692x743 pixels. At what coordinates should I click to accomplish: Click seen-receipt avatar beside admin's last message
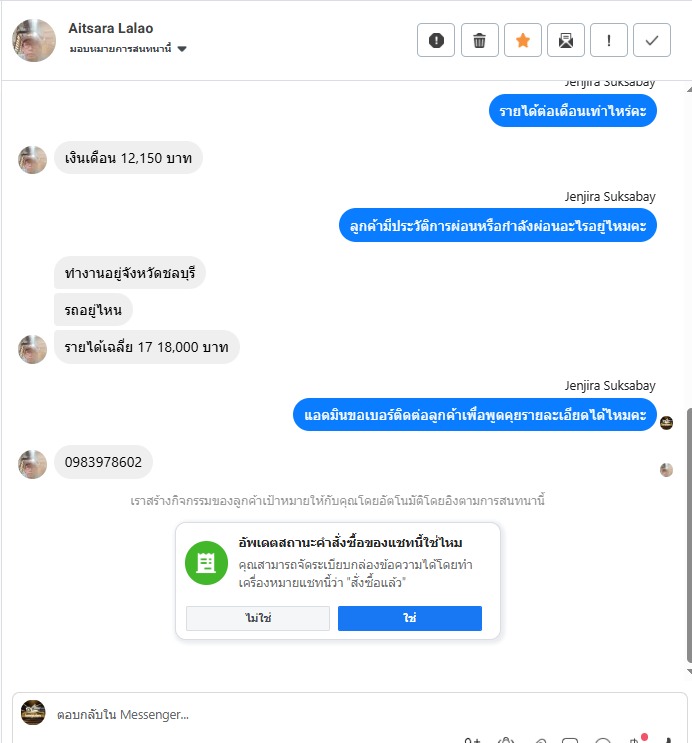click(x=666, y=423)
